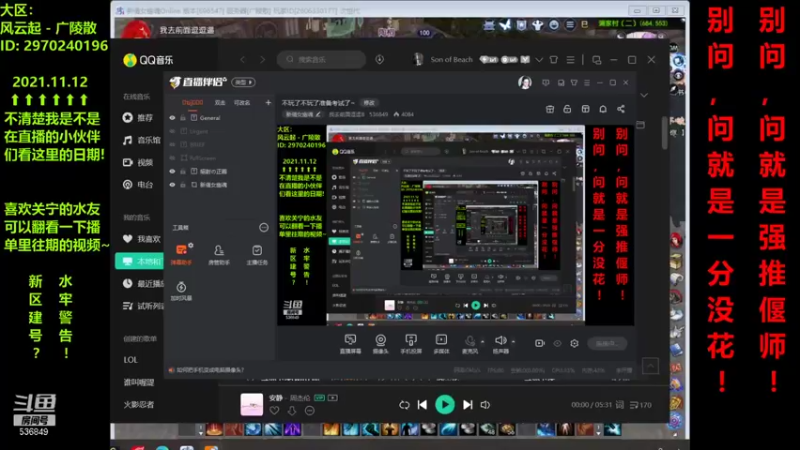Toggle visibility of the last source row
The image size is (800, 450).
172,185
